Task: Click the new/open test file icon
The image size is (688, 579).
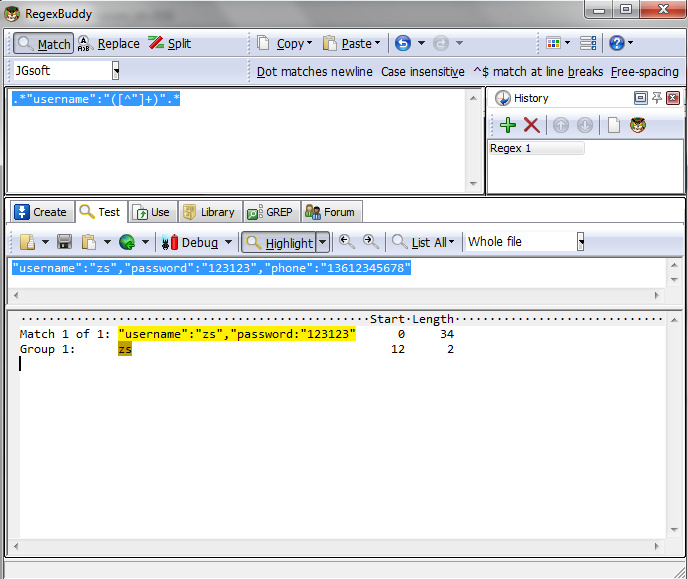Action: (x=27, y=242)
